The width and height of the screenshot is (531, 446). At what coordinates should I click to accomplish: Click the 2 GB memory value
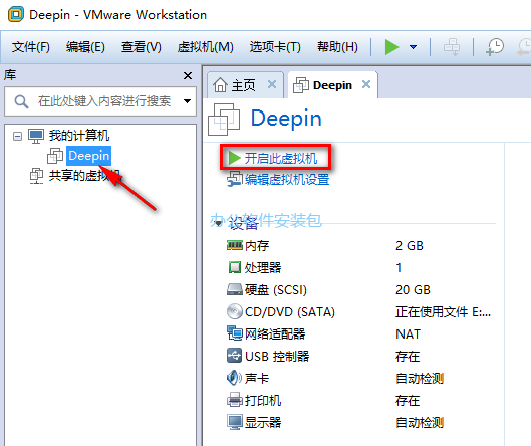(409, 246)
